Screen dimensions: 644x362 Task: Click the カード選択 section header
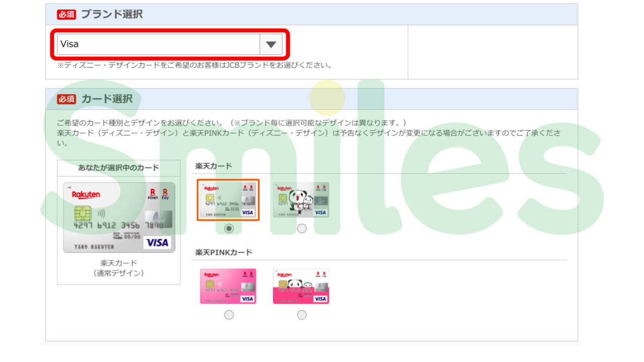(106, 99)
